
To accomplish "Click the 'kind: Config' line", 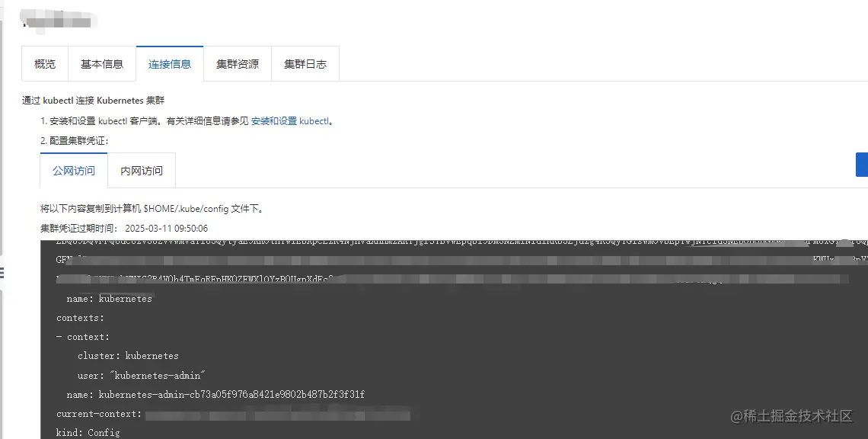I will pyautogui.click(x=88, y=432).
